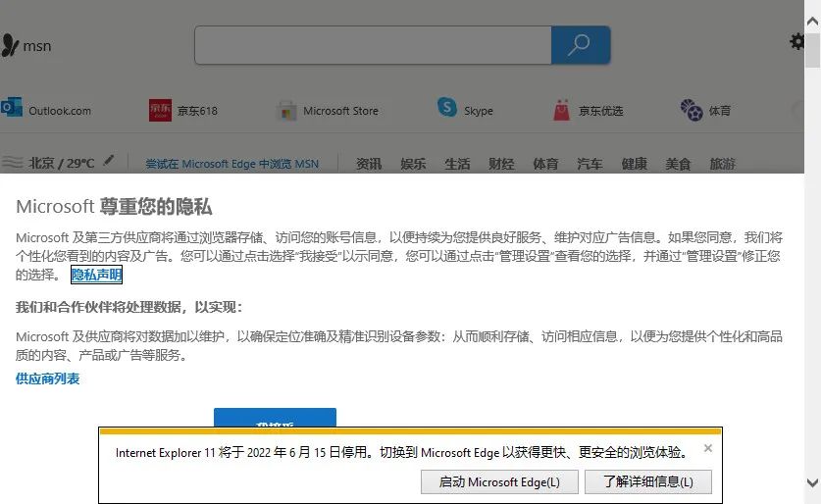Click the 京东优选 text link

601,111
